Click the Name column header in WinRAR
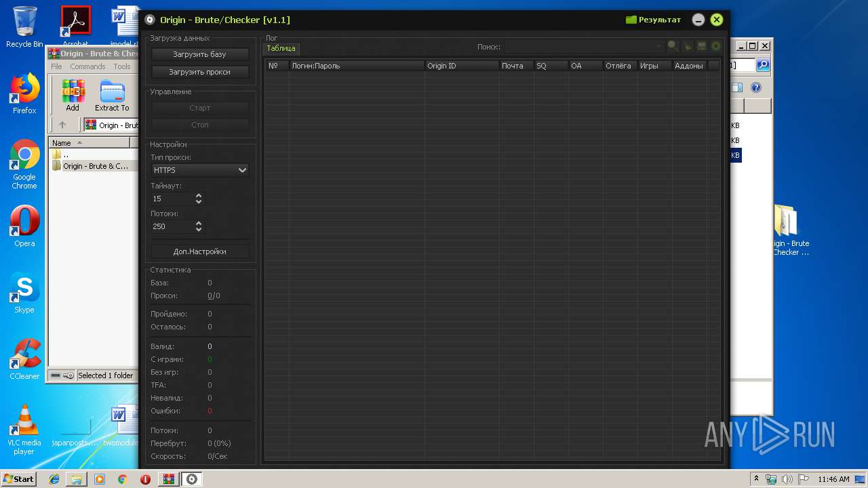The height and width of the screenshot is (488, 868). pyautogui.click(x=90, y=143)
